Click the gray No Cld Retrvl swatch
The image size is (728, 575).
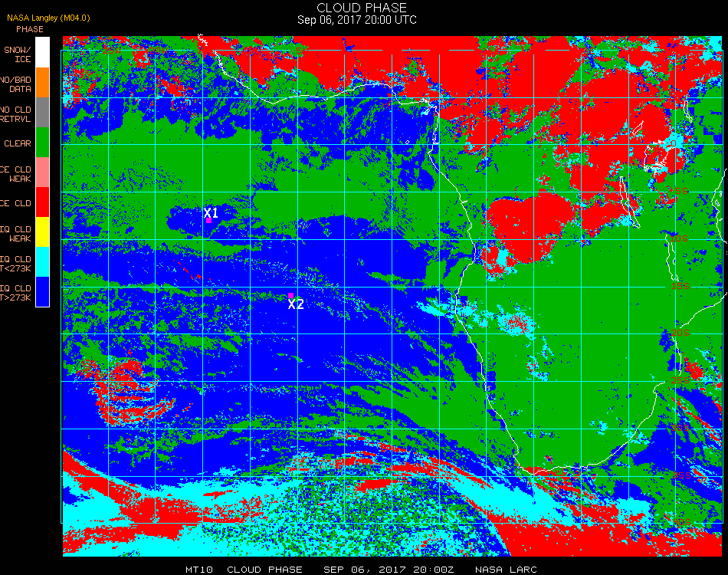pos(42,113)
